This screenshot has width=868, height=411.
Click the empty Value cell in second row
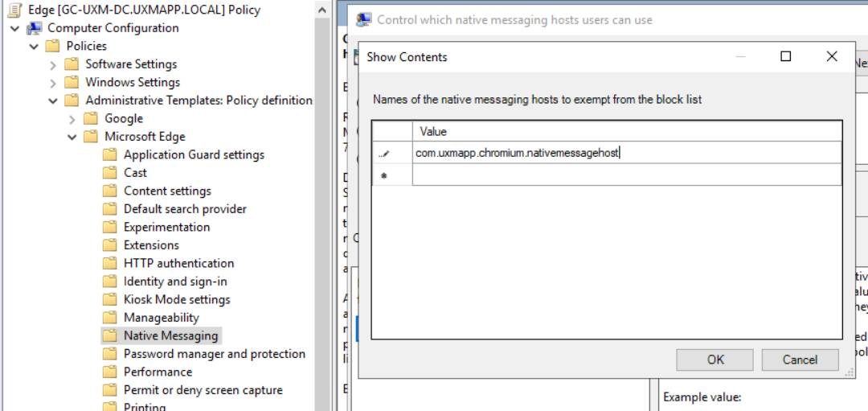pyautogui.click(x=627, y=175)
